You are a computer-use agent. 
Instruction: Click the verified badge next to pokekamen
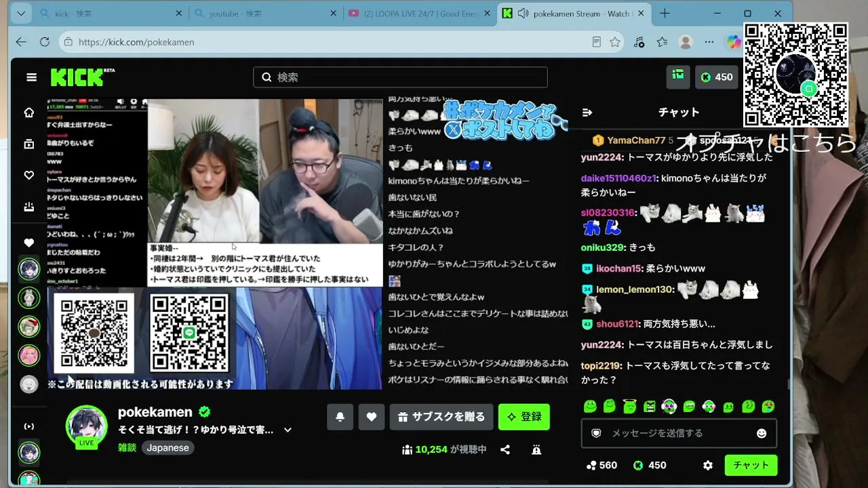[x=204, y=412]
